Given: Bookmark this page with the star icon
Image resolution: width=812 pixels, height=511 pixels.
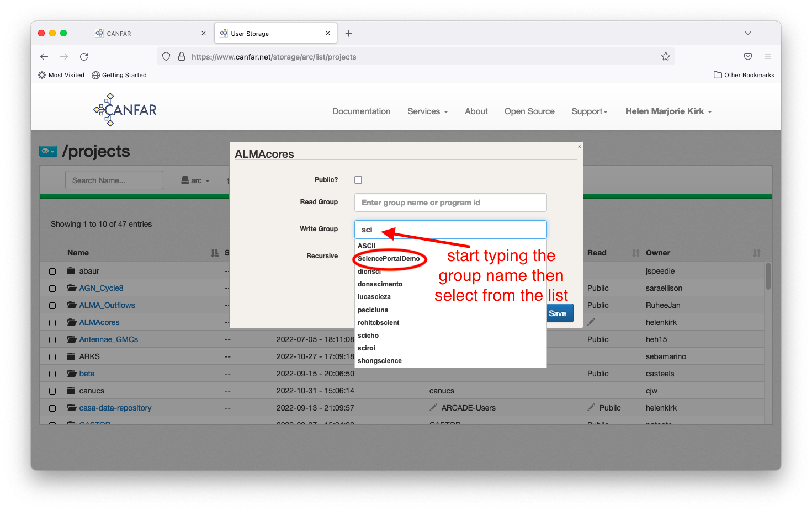Looking at the screenshot, I should (x=666, y=56).
